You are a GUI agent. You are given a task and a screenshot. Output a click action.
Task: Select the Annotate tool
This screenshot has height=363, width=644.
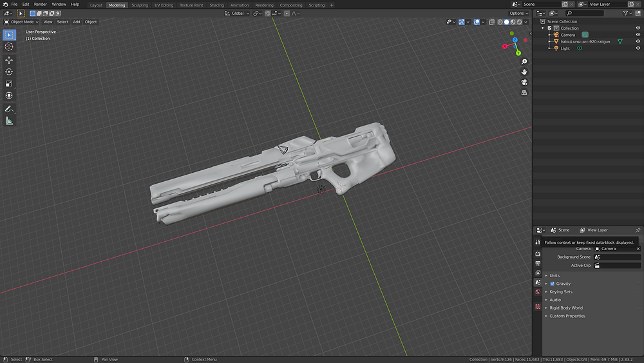click(9, 109)
